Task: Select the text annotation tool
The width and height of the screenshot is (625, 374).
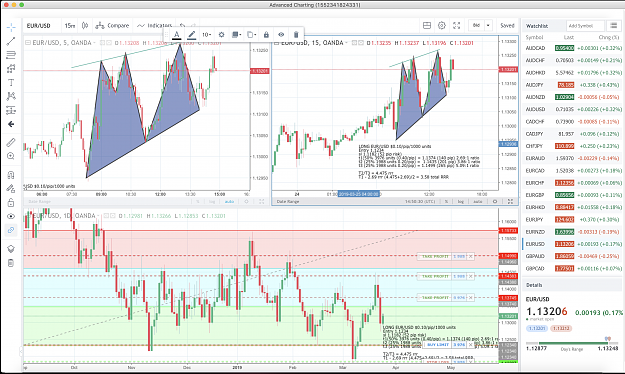Action: [x=11, y=83]
